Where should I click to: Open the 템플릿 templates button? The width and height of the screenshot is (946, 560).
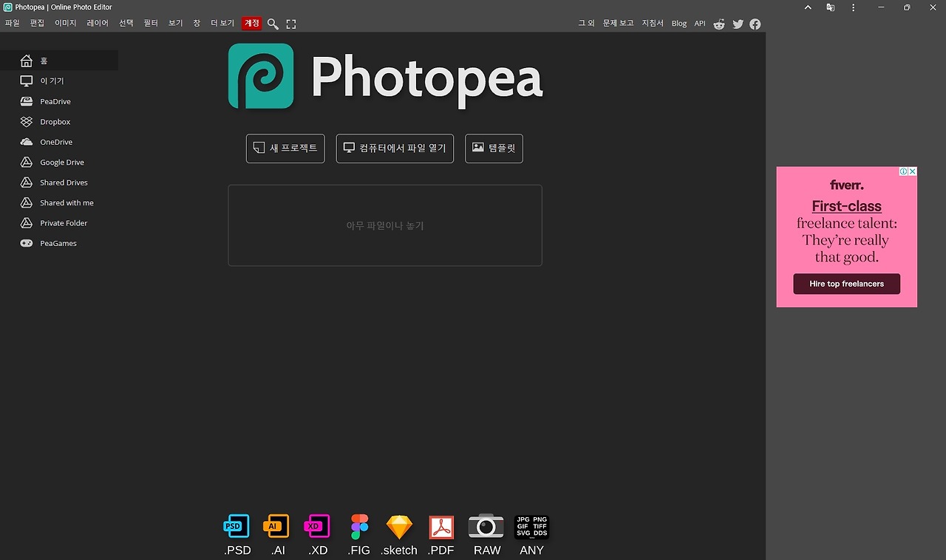[x=494, y=148]
